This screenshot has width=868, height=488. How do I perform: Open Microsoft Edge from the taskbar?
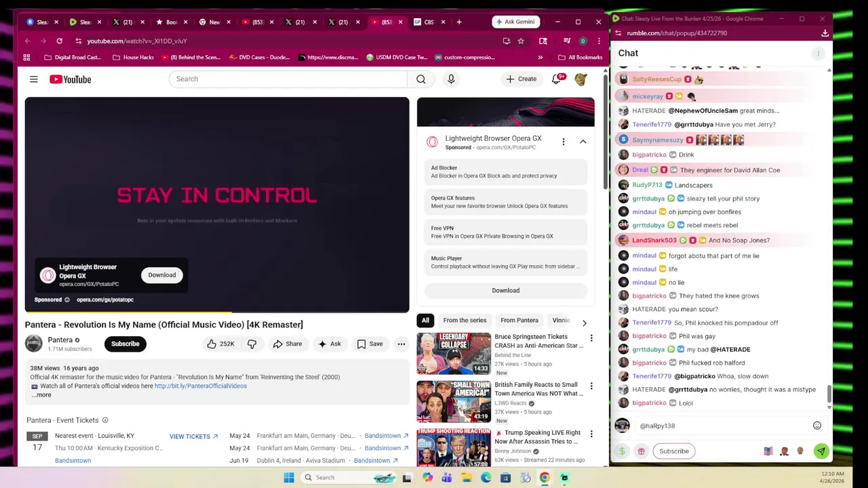click(486, 477)
